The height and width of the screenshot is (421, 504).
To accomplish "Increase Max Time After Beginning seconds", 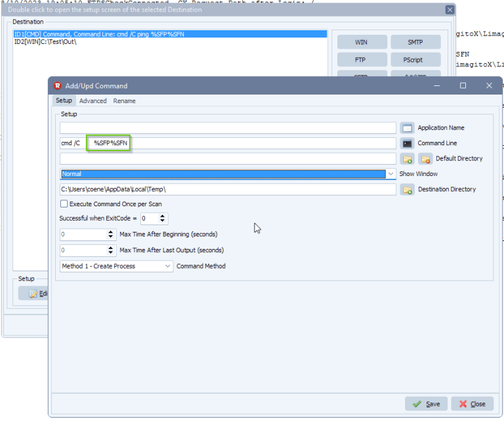I will click(x=110, y=232).
